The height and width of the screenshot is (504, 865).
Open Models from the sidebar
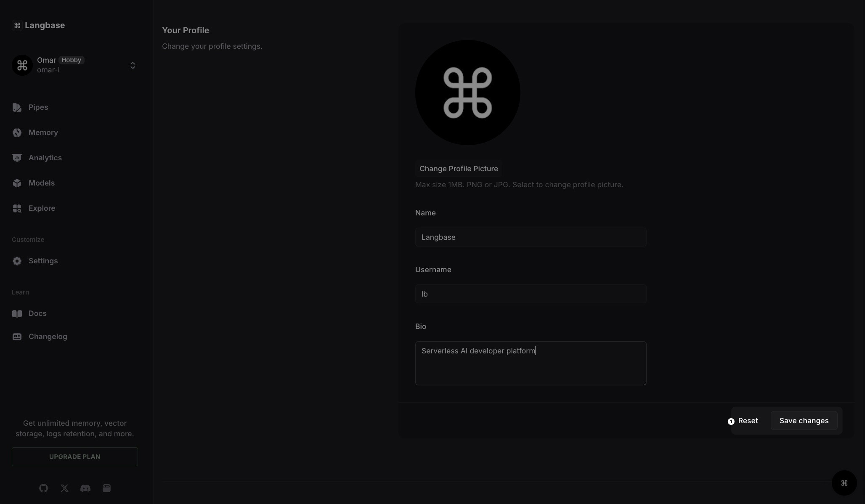(x=41, y=183)
